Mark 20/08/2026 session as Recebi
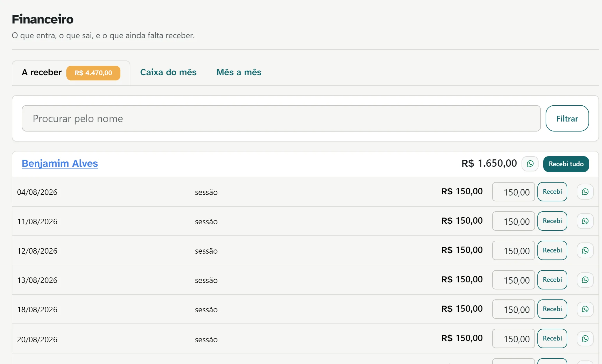Screen dimensions: 602x364 pos(552,338)
